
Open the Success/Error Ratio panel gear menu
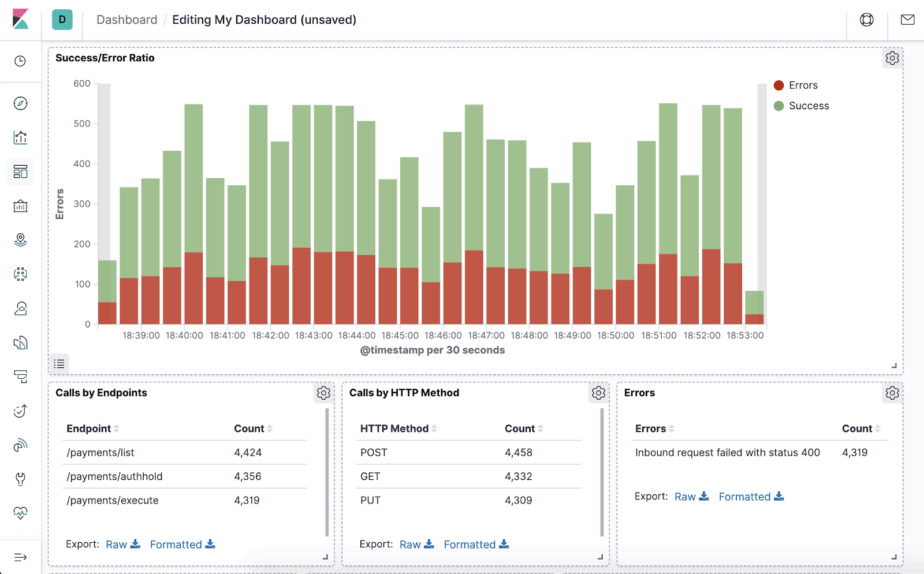pyautogui.click(x=892, y=58)
